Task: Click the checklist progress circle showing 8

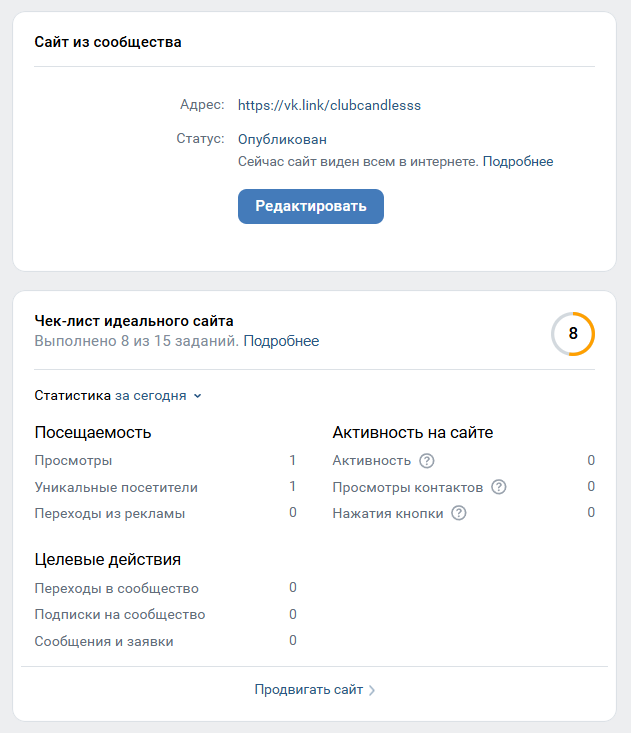Action: tap(573, 334)
